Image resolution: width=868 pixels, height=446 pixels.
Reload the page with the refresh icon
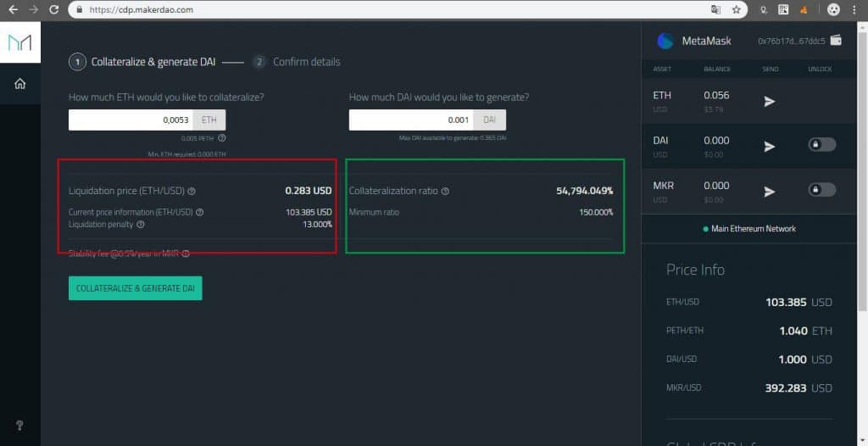53,9
